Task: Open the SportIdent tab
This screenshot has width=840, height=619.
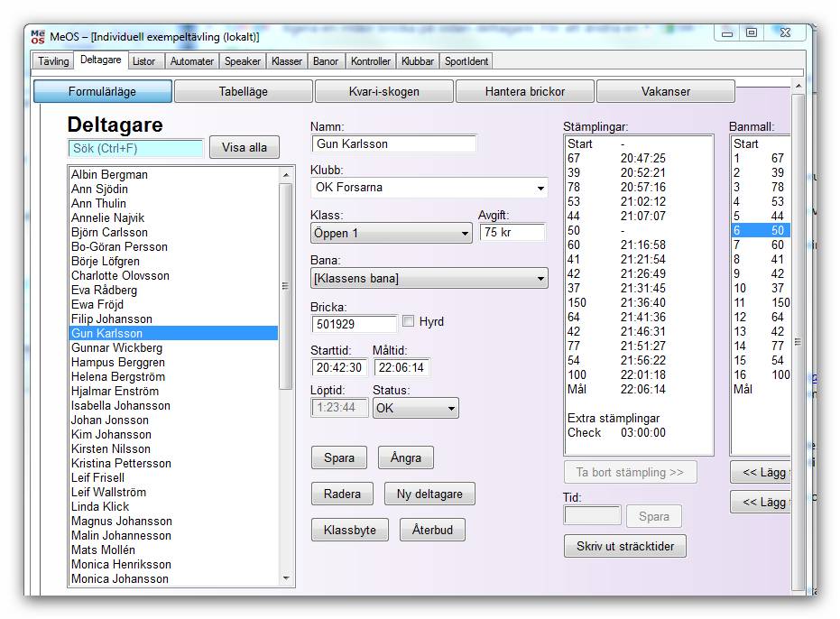Action: tap(466, 61)
